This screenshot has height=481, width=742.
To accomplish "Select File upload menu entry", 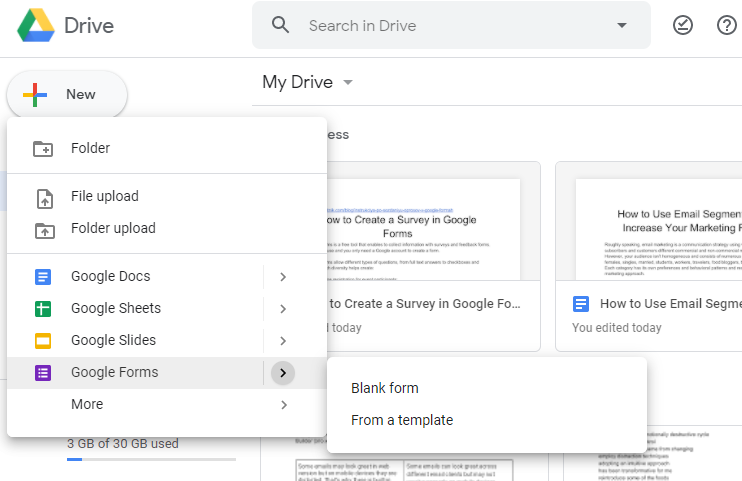I will 105,197.
